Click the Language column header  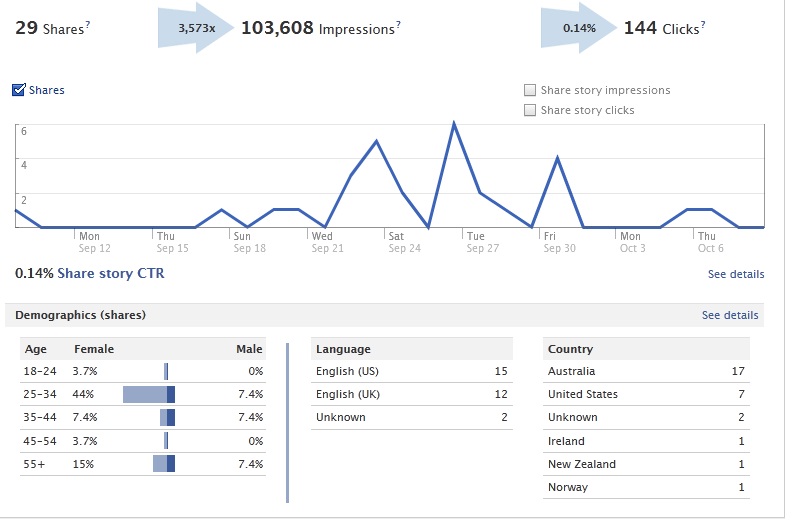click(343, 349)
